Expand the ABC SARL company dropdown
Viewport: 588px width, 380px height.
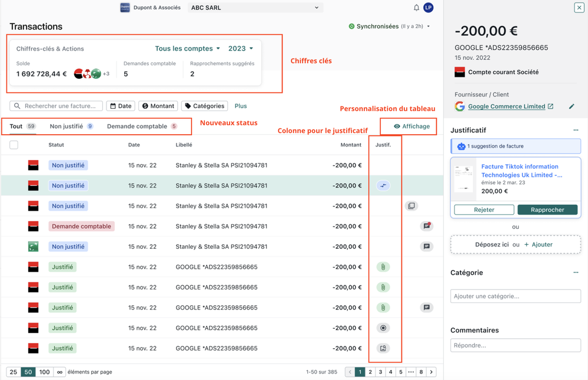click(255, 8)
